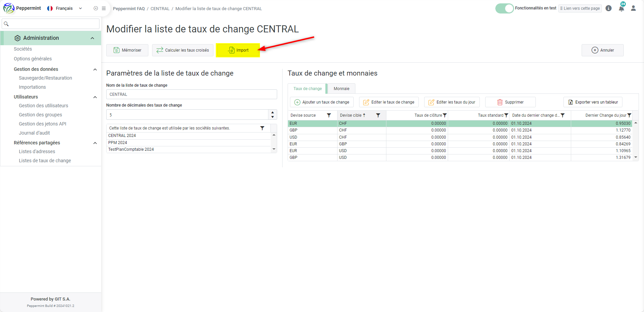The height and width of the screenshot is (312, 644).
Task: Filter the Devise cible column
Action: (x=378, y=115)
